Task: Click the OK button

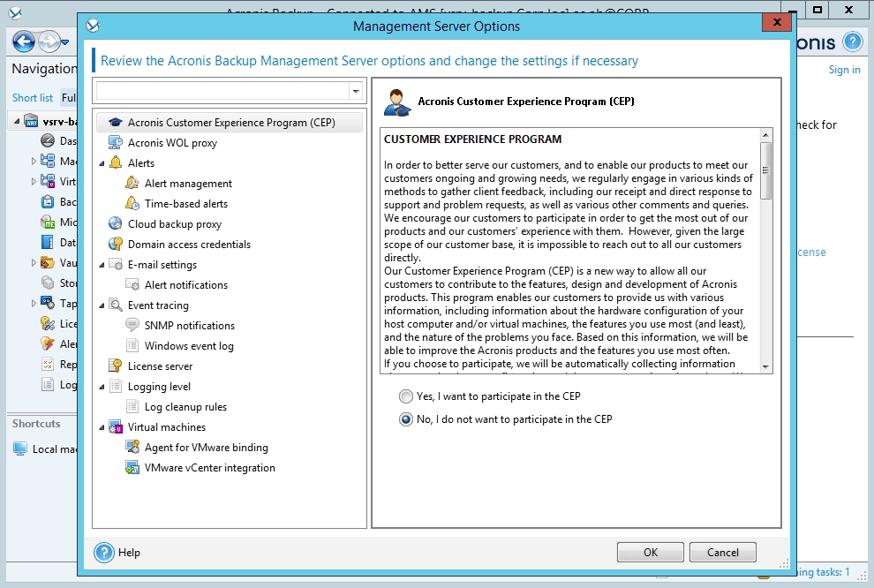Action: tap(651, 553)
